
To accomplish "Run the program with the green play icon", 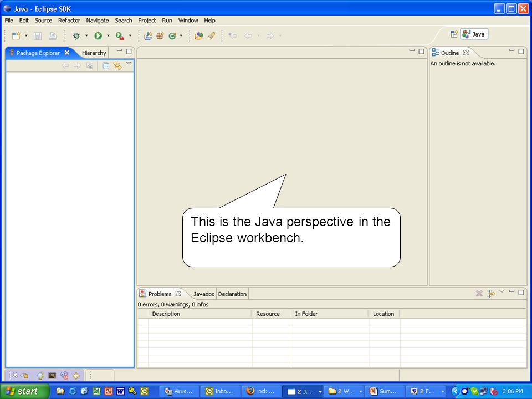I will click(x=98, y=35).
